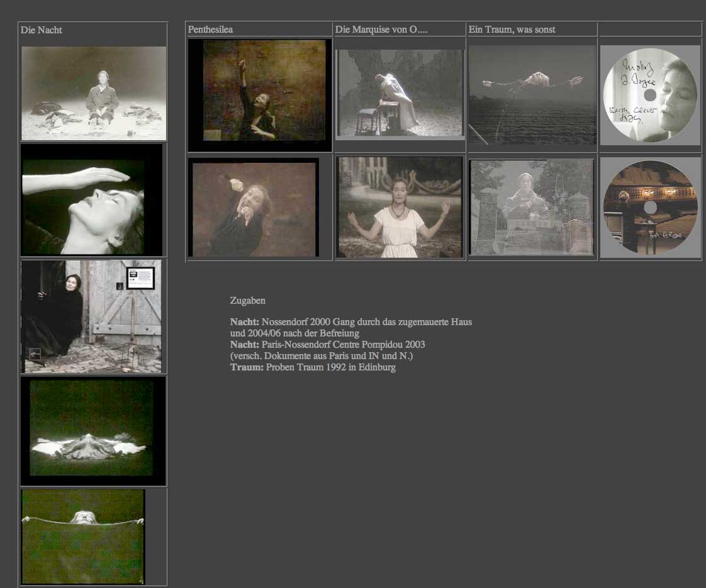Viewport: 706px width, 588px height.
Task: Select woman in white dress with raised hands
Action: click(400, 208)
